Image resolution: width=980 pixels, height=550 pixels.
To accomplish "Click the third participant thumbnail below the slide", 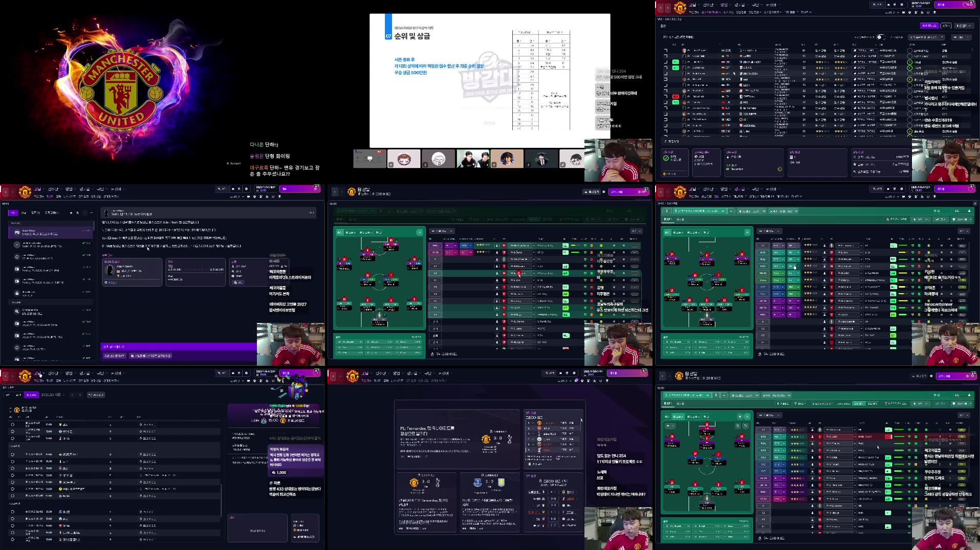I will 438,159.
